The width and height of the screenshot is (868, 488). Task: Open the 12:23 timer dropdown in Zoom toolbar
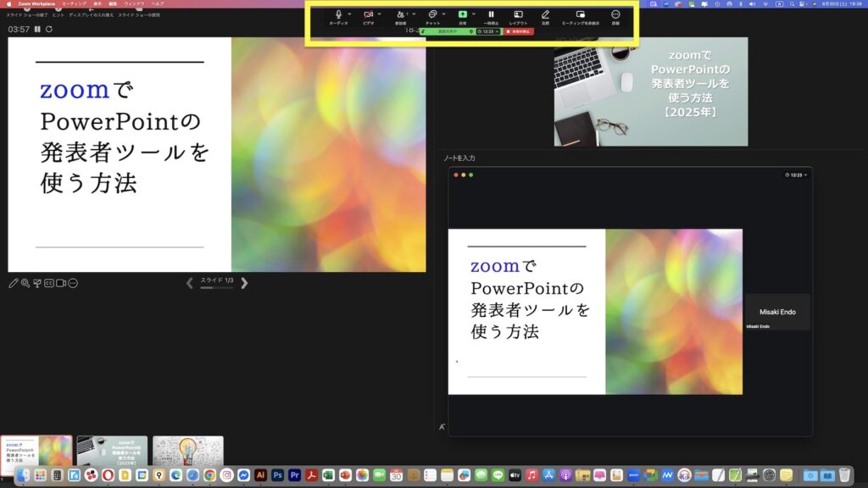point(487,31)
